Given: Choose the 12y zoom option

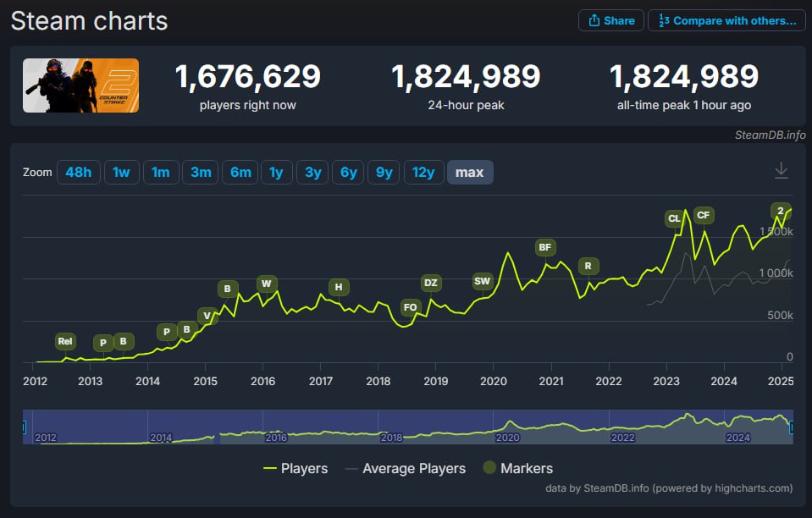Looking at the screenshot, I should pos(423,173).
